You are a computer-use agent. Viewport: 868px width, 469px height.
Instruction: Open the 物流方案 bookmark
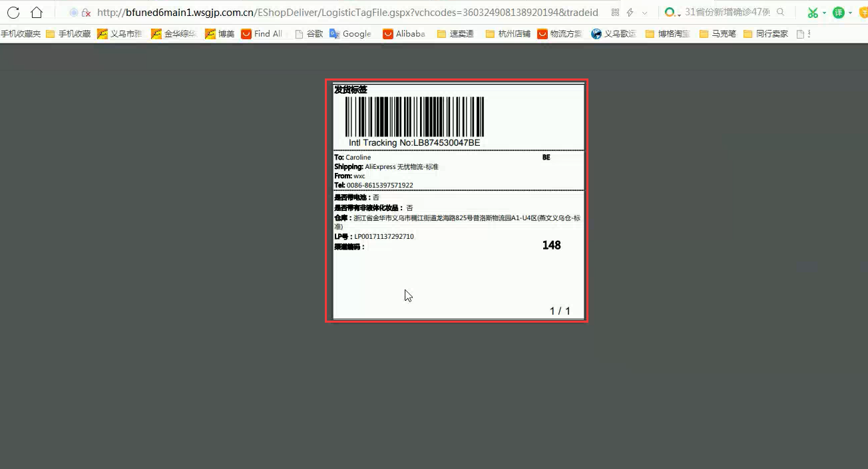pyautogui.click(x=560, y=34)
